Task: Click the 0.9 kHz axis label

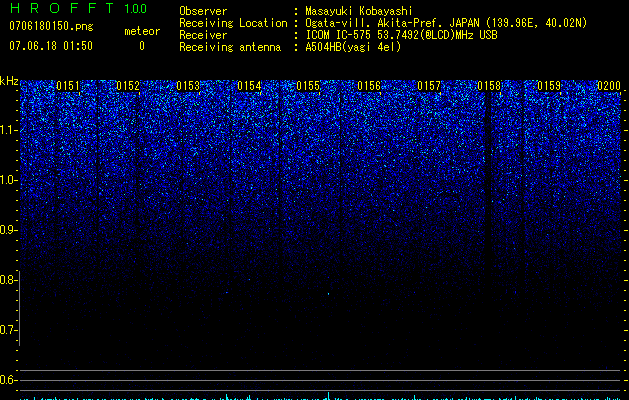Action: (x=7, y=230)
